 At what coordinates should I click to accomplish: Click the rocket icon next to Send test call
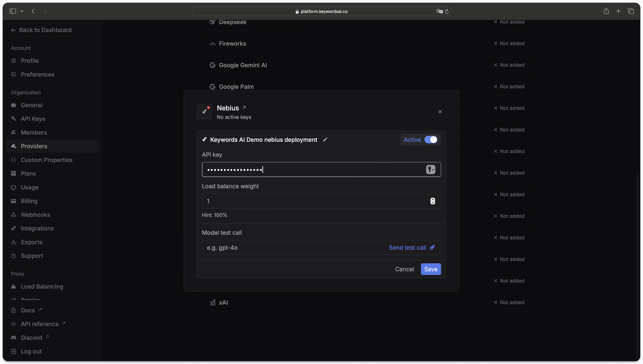tap(432, 248)
